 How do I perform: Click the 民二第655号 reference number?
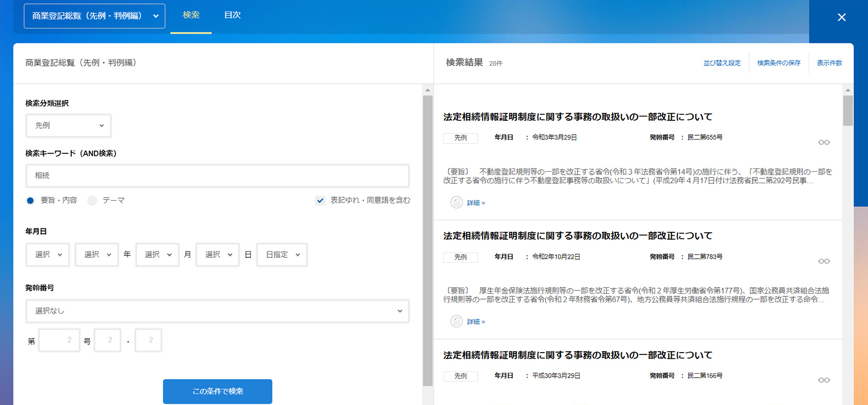(x=705, y=138)
